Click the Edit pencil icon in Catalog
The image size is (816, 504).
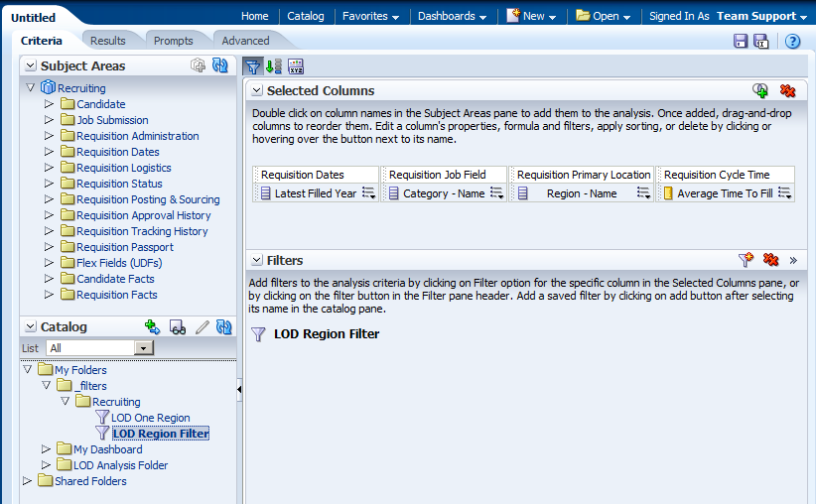203,327
